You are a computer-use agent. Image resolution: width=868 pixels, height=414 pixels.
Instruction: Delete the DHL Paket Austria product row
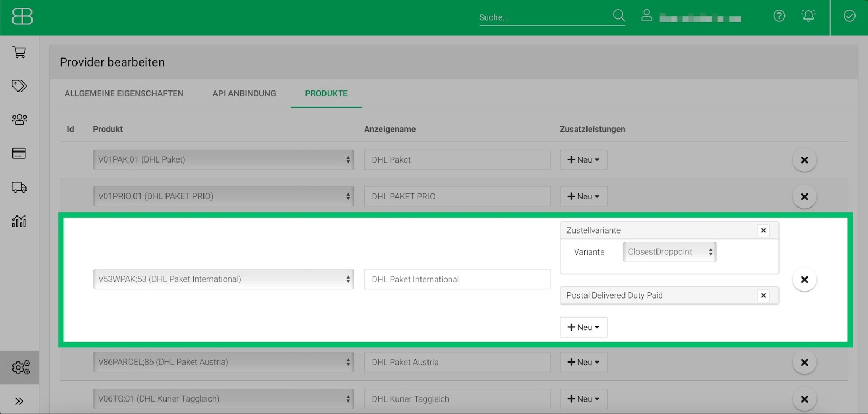(805, 362)
